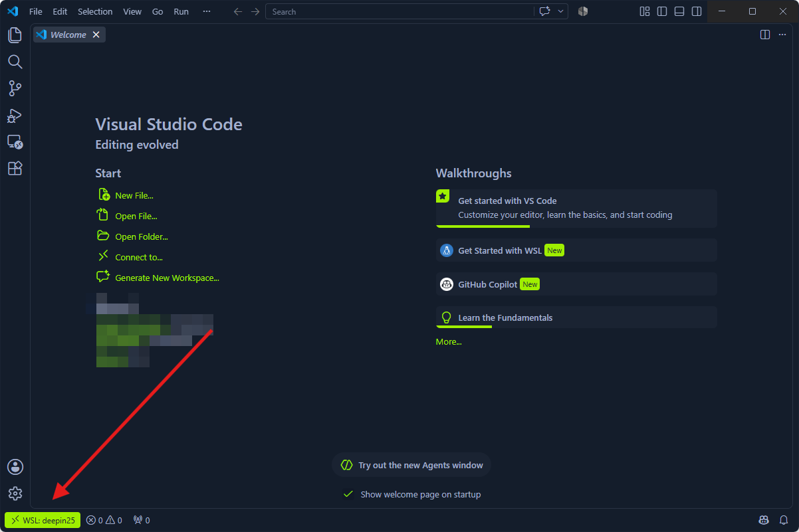Open the Run and Debug view
799x532 pixels.
tap(15, 116)
